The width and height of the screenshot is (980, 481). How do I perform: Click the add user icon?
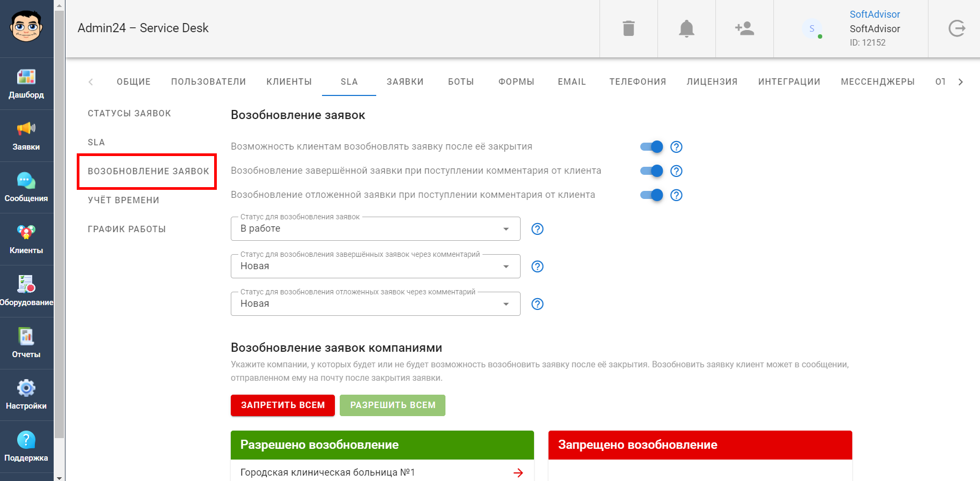pos(744,28)
